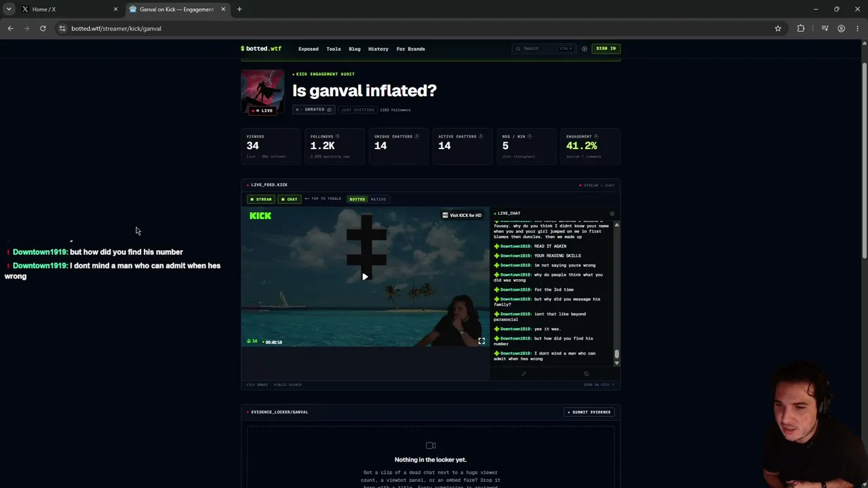This screenshot has height=488, width=868.
Task: Open the tab search dropdown
Action: point(9,9)
